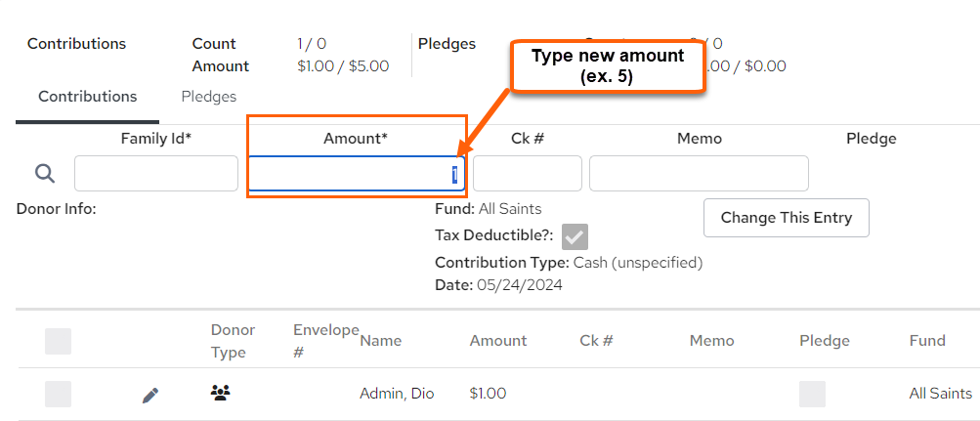This screenshot has height=421, width=980.
Task: Click the Fund column header
Action: pos(927,341)
